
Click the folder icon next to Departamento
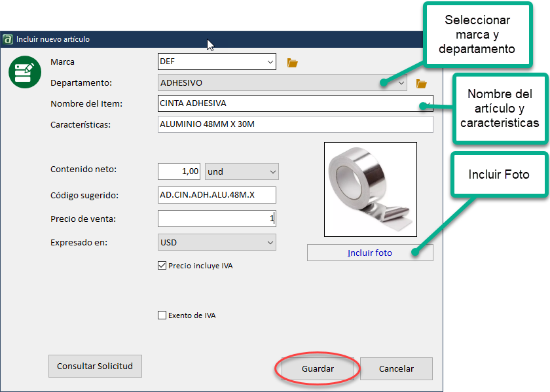[422, 84]
